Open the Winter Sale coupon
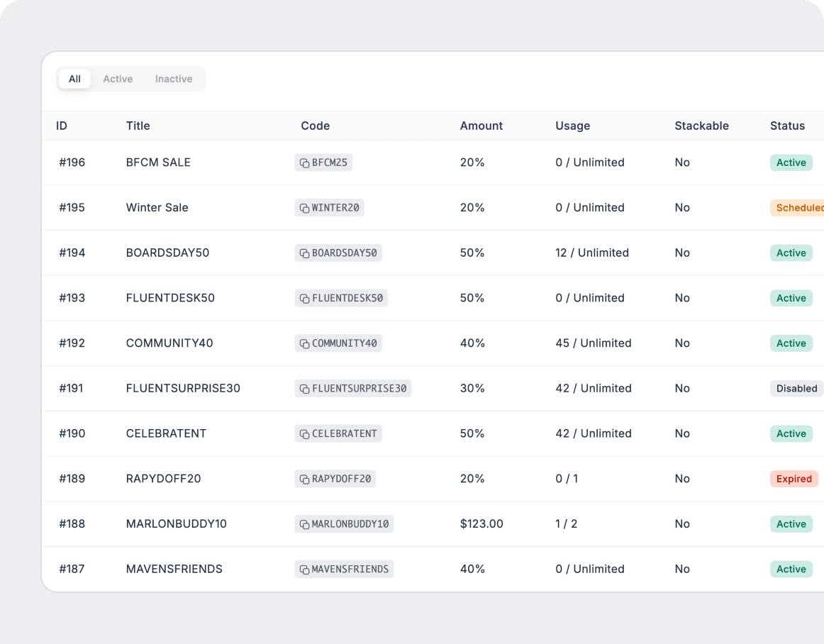The image size is (824, 644). [x=157, y=208]
